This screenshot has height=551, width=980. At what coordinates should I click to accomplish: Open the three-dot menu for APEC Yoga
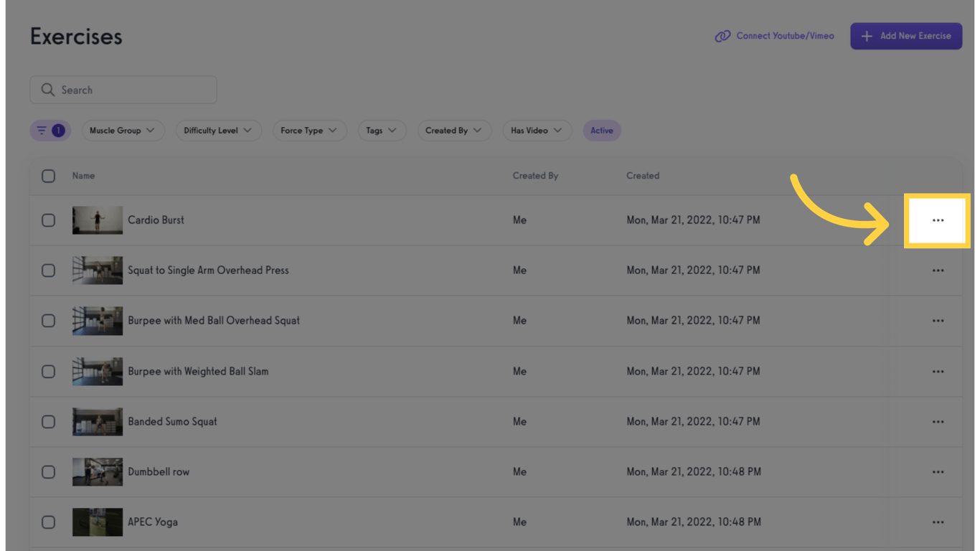click(x=938, y=522)
